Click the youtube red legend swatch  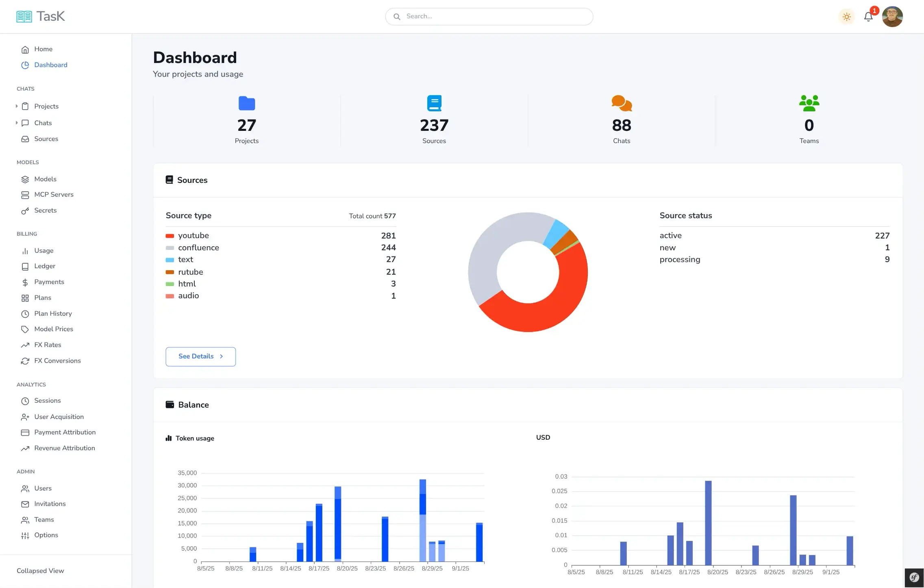[170, 236]
